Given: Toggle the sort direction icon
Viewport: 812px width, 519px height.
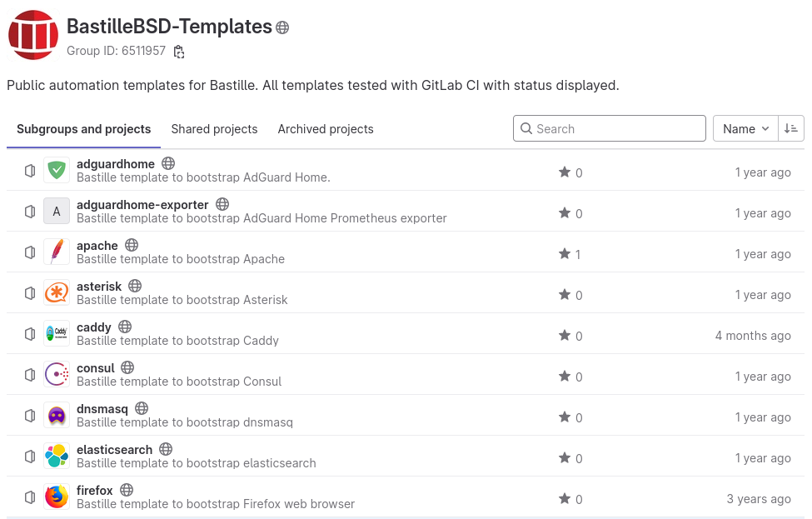Looking at the screenshot, I should click(790, 128).
